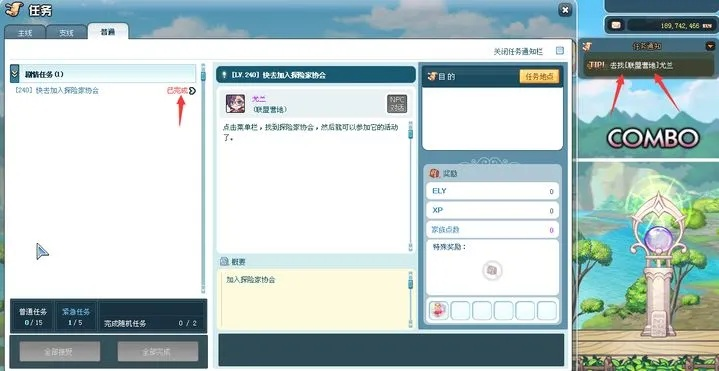Click the notification panel icon beside 关闭任务通知栏

(559, 50)
